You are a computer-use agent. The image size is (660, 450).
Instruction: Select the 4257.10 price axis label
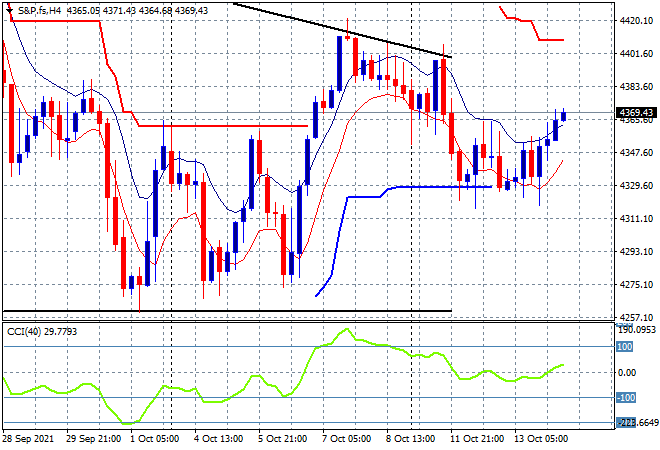pos(636,317)
